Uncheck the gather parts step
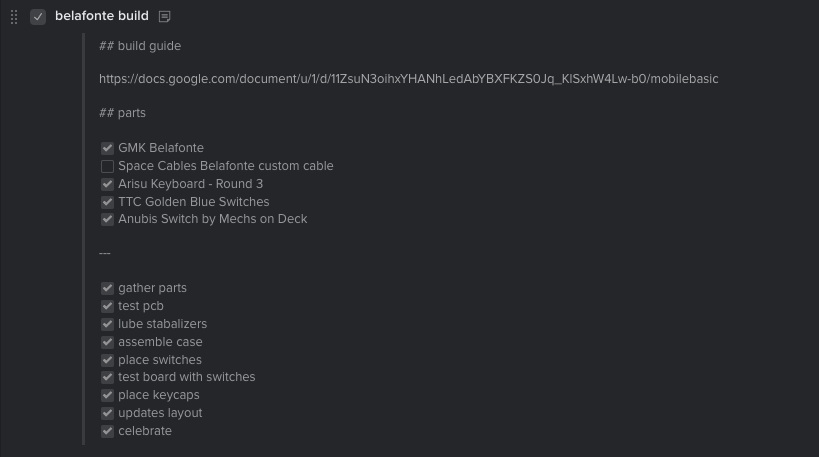819x457 pixels. (108, 288)
